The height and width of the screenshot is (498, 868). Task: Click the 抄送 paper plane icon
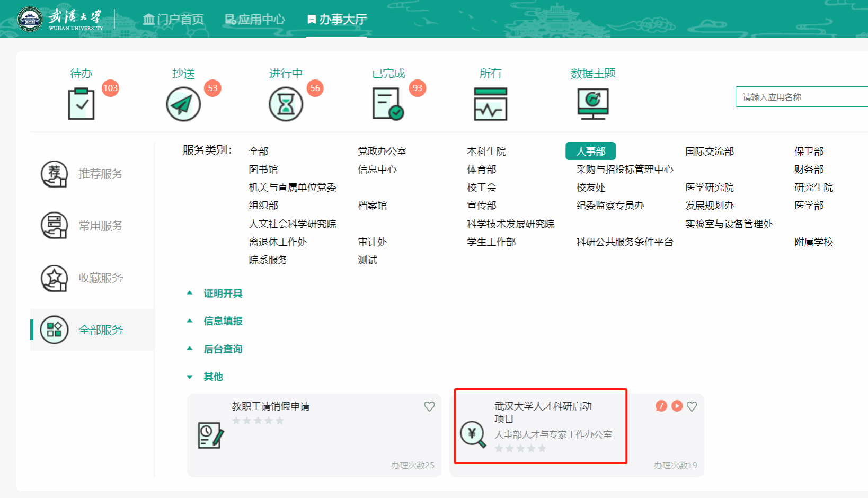(x=183, y=104)
